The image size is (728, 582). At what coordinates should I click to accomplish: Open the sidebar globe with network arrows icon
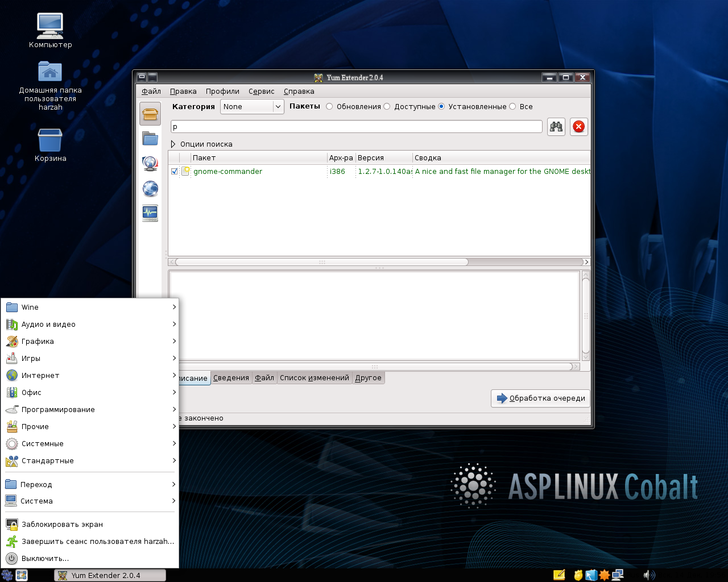point(150,164)
